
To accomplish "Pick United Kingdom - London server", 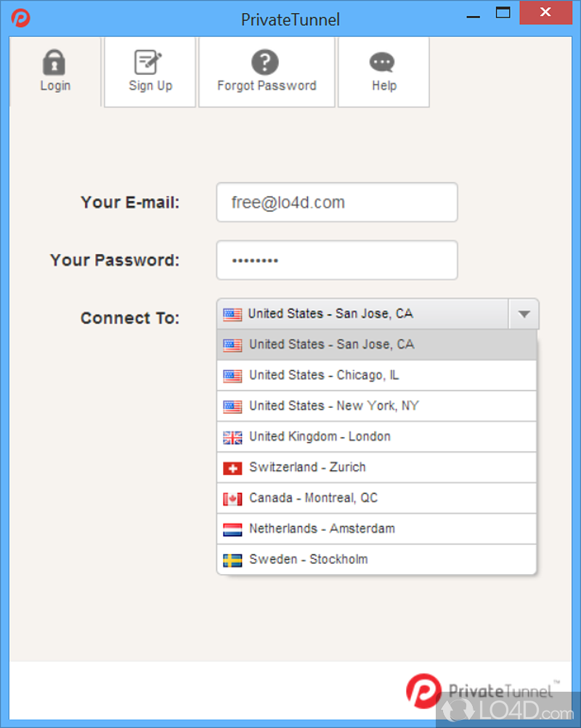I will [x=377, y=436].
